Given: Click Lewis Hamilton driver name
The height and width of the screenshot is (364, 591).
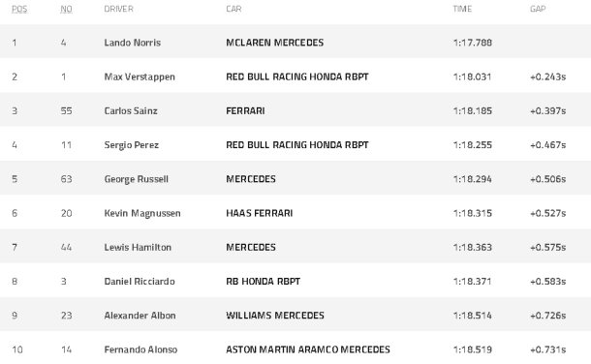Looking at the screenshot, I should coord(138,247).
